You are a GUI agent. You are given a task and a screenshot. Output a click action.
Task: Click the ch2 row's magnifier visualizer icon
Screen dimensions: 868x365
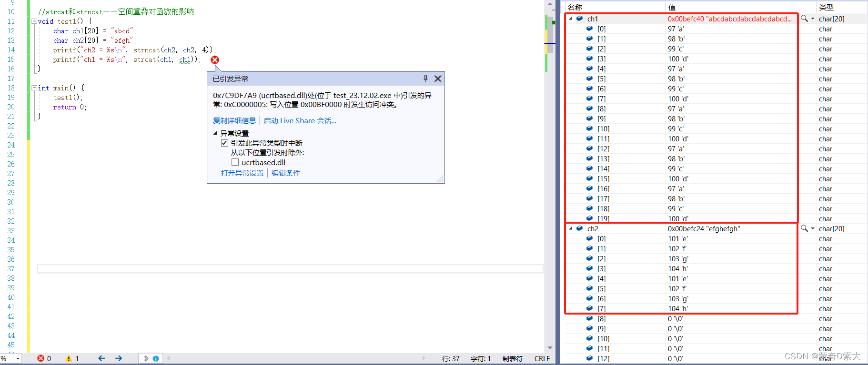804,228
